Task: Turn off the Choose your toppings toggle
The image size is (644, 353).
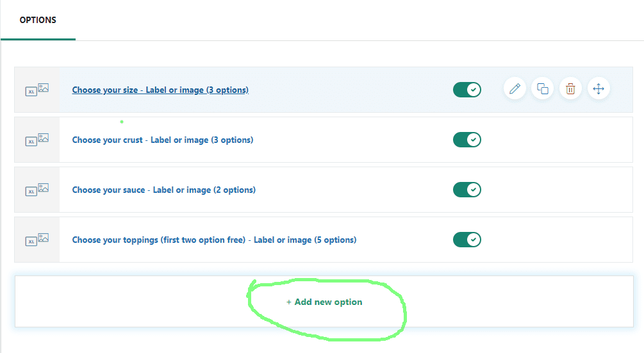Action: [467, 240]
